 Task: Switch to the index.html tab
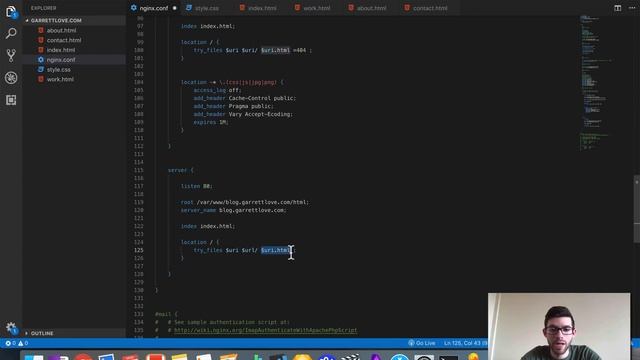[262, 8]
